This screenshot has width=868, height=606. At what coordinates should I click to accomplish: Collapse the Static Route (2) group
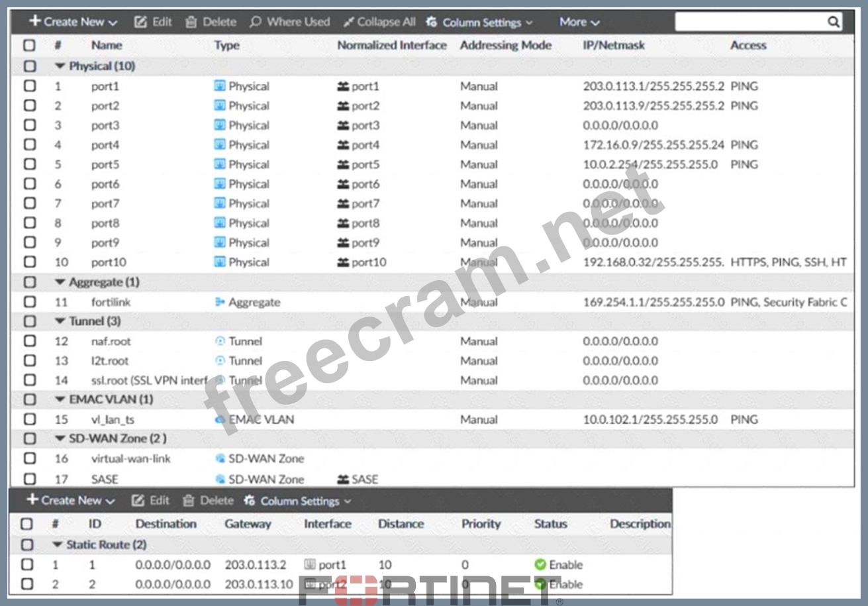coord(58,544)
